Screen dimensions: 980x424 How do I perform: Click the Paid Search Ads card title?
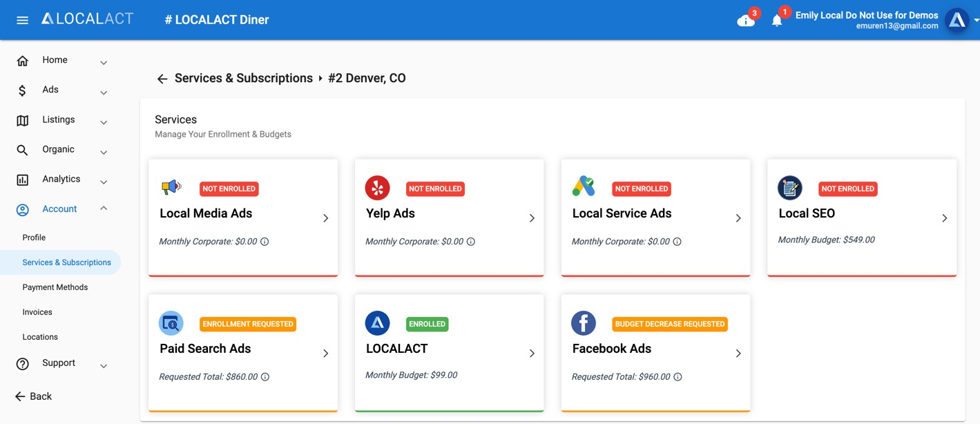[205, 349]
